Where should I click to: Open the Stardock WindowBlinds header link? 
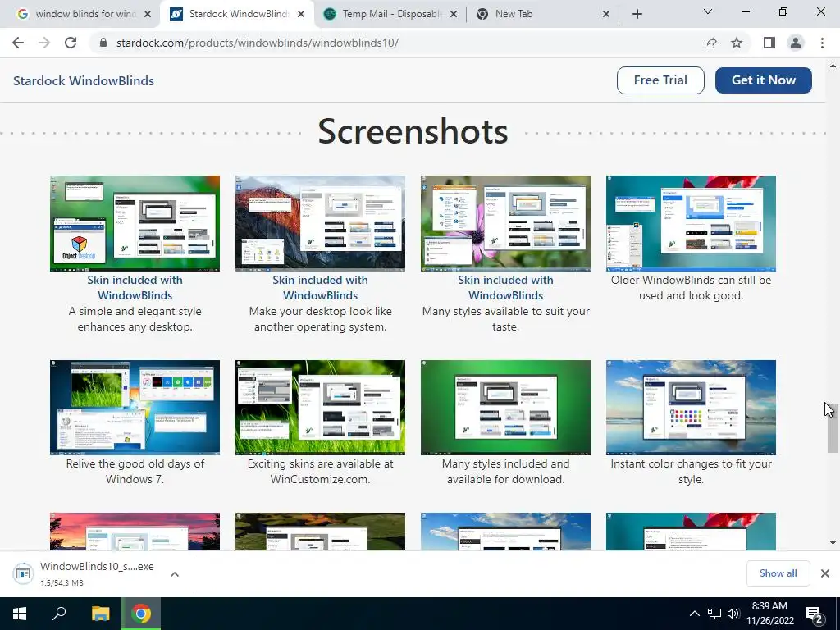pyautogui.click(x=84, y=81)
